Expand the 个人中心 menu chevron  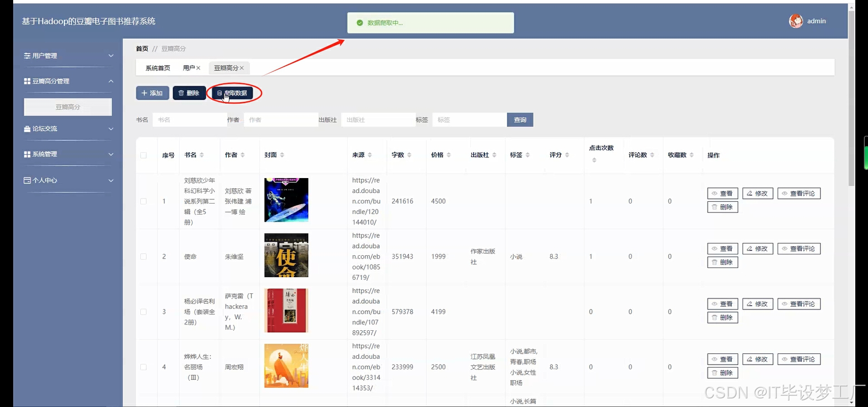(x=111, y=180)
